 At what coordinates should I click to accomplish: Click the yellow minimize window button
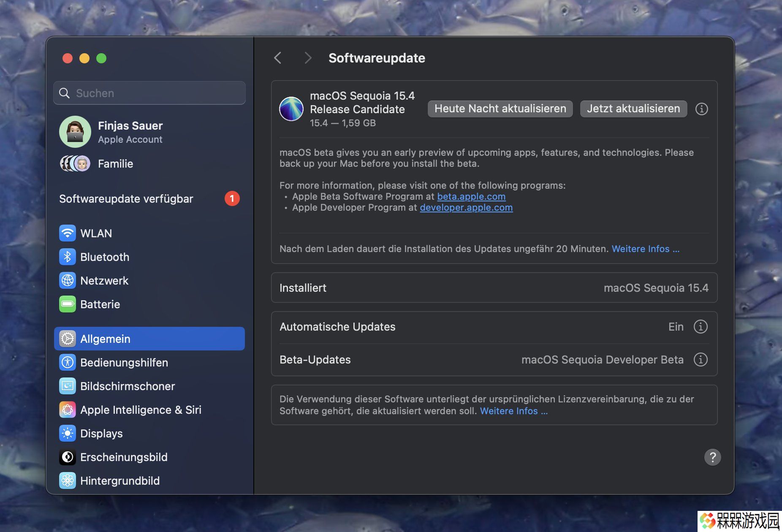pyautogui.click(x=84, y=58)
